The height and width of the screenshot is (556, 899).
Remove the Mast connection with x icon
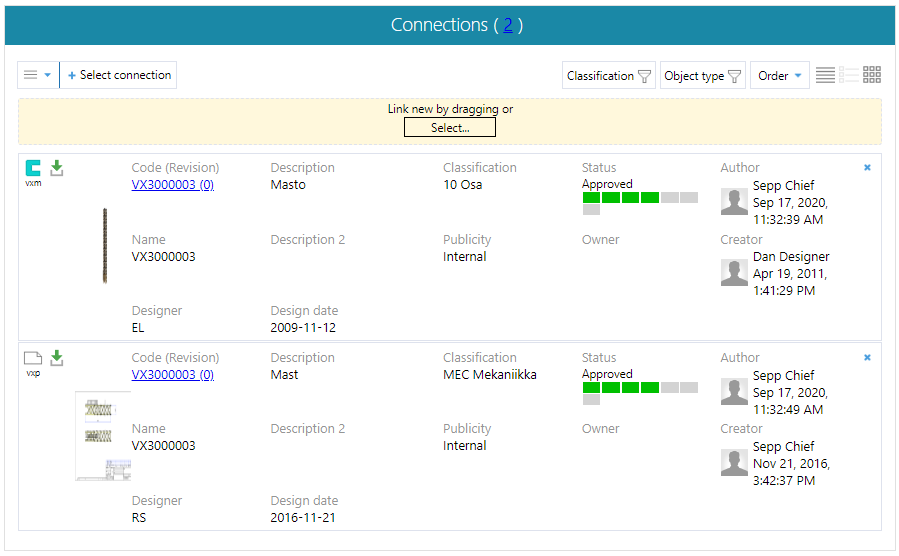867,358
